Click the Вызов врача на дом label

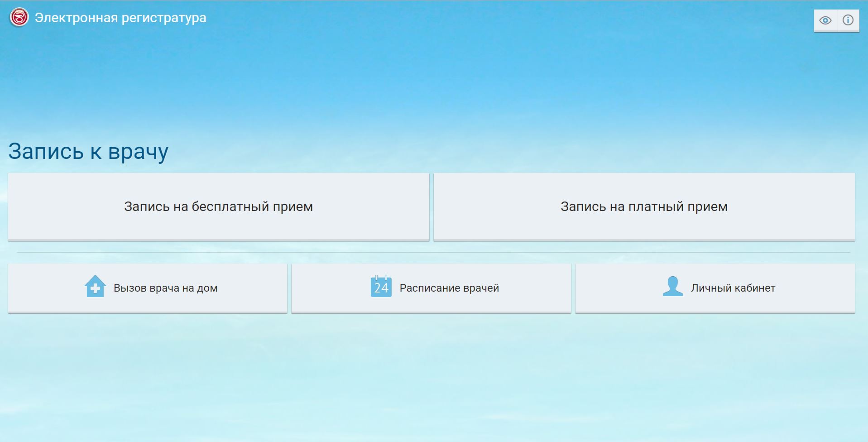pos(165,288)
